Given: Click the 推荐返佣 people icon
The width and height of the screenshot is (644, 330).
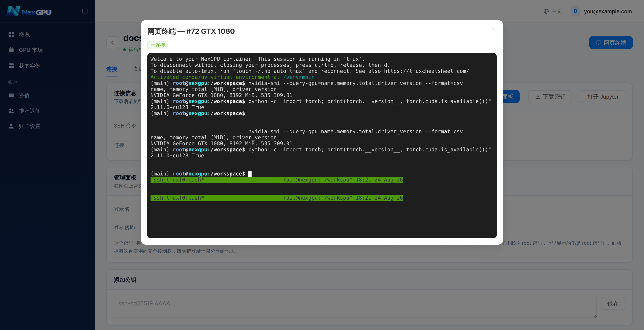Looking at the screenshot, I should click(x=11, y=110).
